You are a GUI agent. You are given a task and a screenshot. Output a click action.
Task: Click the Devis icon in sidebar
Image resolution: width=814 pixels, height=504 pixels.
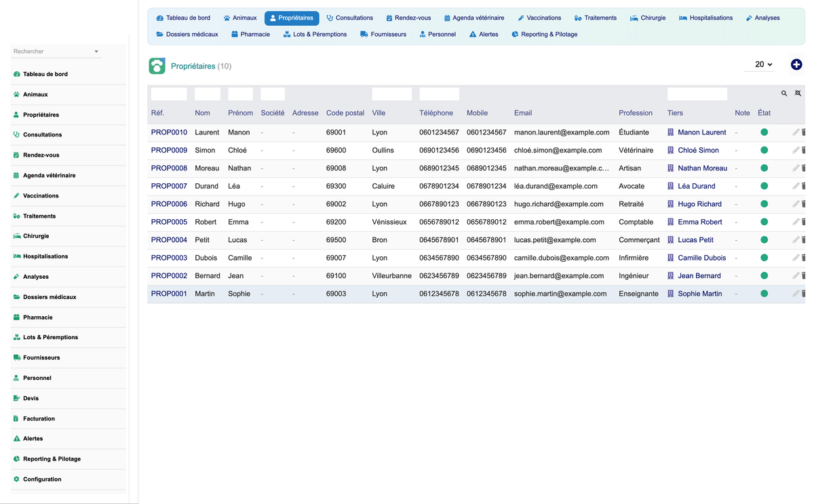[17, 398]
